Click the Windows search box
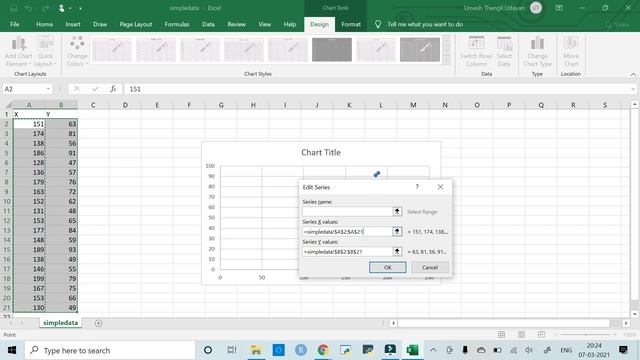This screenshot has width=640, height=360. [110, 350]
